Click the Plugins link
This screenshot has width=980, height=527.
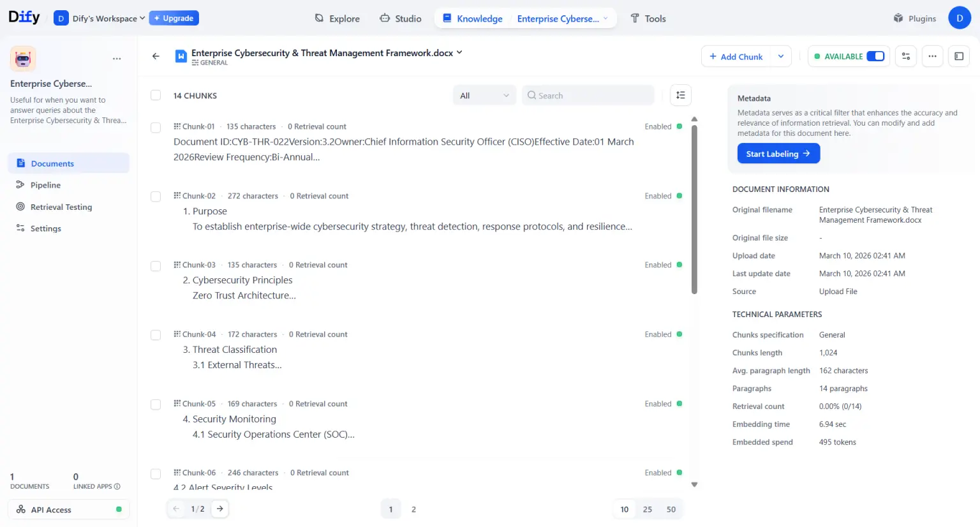coord(915,19)
